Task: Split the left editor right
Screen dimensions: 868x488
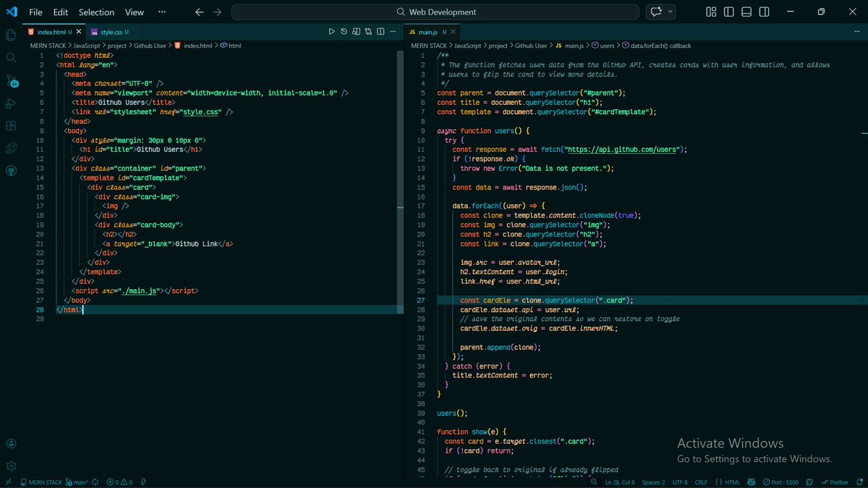Action: click(x=380, y=32)
